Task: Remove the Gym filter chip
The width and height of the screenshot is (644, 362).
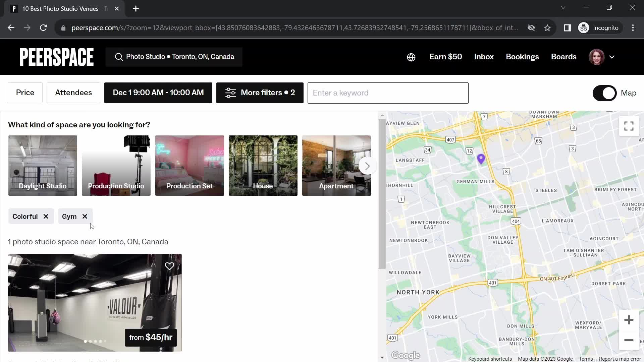Action: pos(85,217)
